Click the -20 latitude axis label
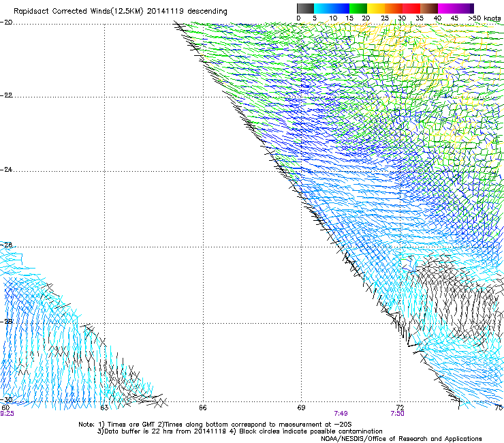The width and height of the screenshot is (504, 443). point(7,22)
